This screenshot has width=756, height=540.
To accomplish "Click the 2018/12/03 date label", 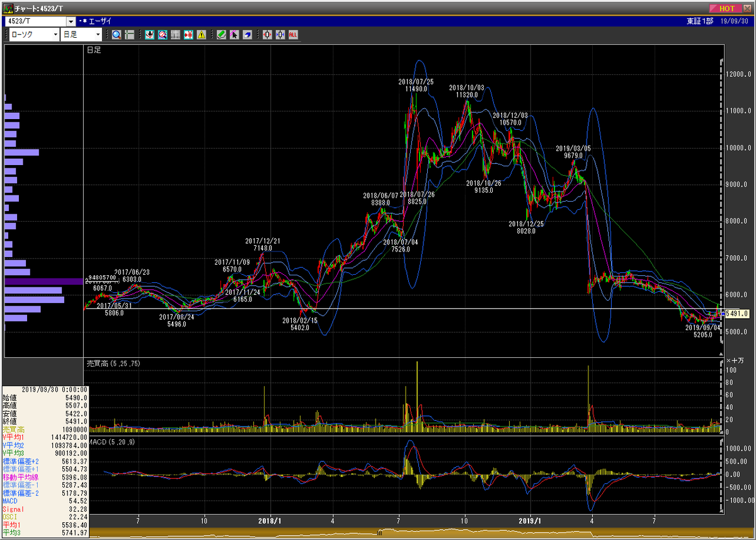I will pyautogui.click(x=510, y=115).
